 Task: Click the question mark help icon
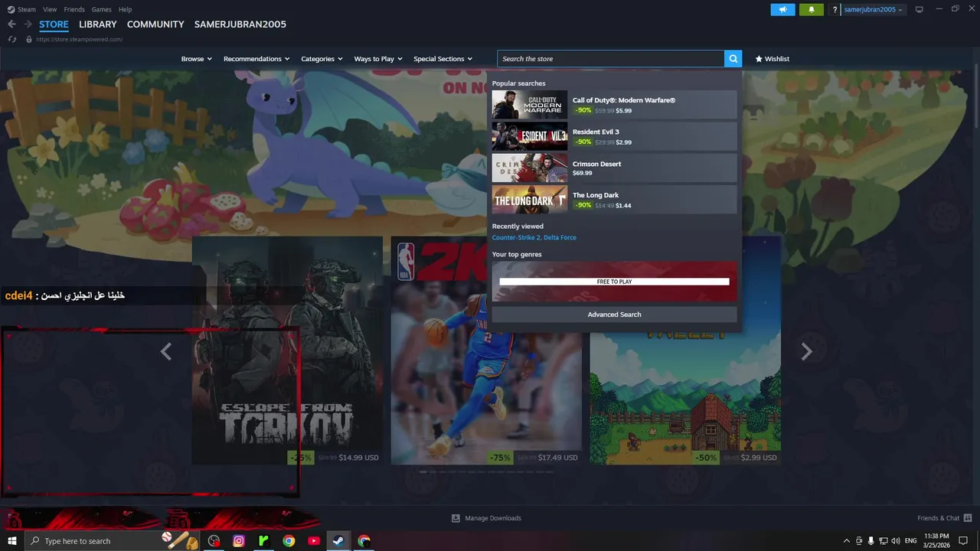pyautogui.click(x=835, y=10)
